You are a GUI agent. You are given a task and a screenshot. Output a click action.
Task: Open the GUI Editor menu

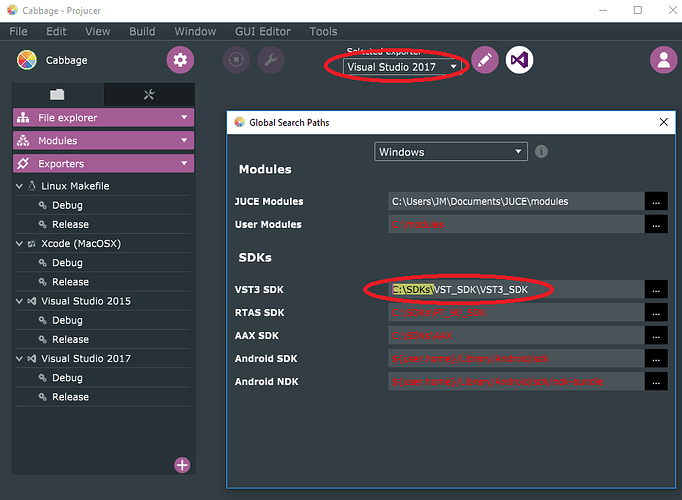click(x=263, y=31)
